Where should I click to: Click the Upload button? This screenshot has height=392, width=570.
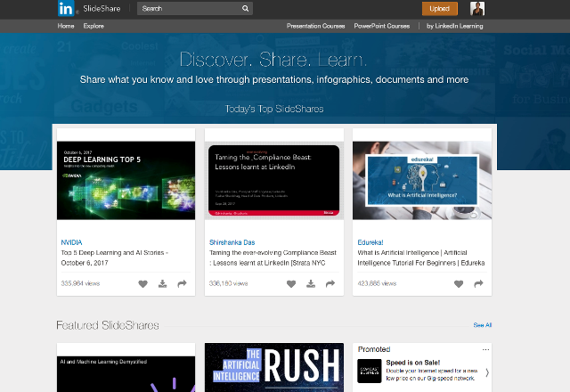tap(439, 9)
